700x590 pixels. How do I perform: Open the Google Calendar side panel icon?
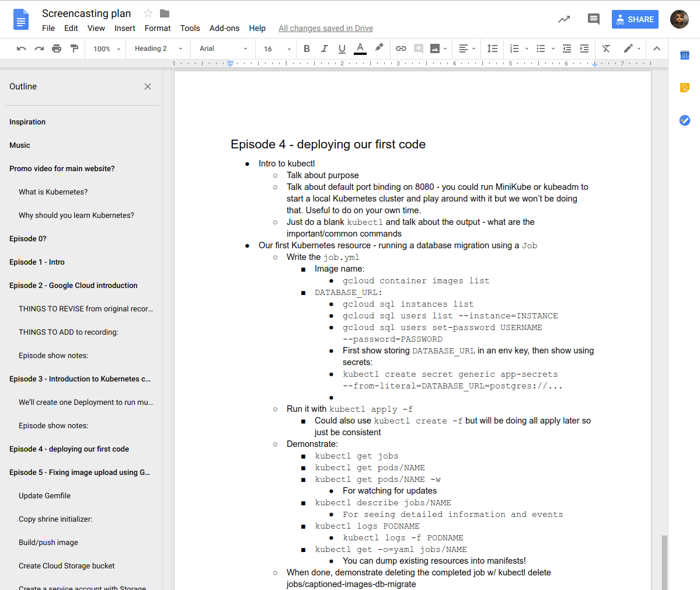click(685, 55)
